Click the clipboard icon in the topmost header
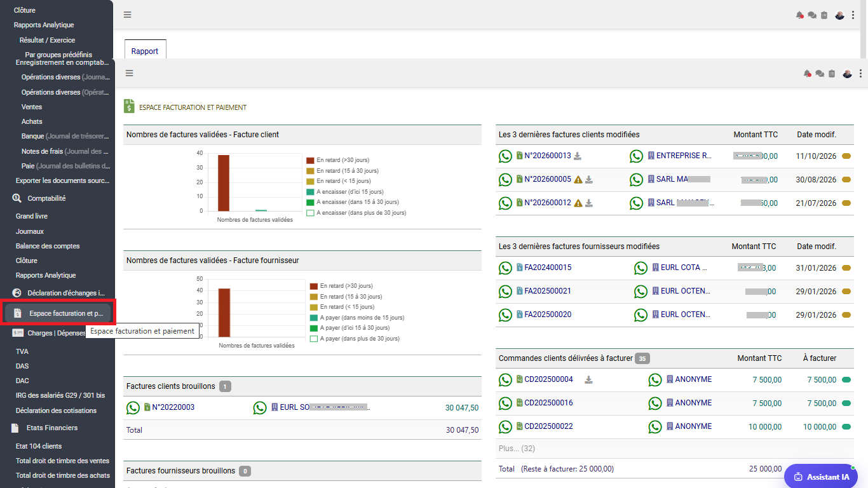868x488 pixels. pos(824,15)
